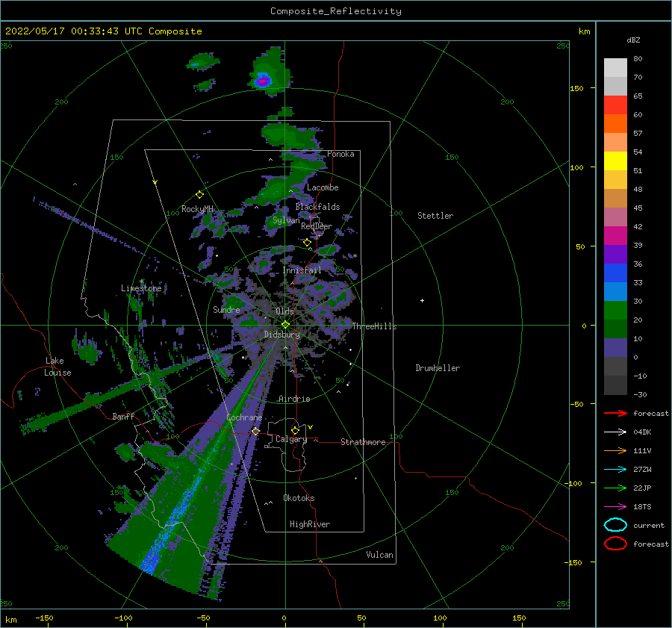Click the red forecast ellipse icon
672x628 pixels.
(x=615, y=544)
